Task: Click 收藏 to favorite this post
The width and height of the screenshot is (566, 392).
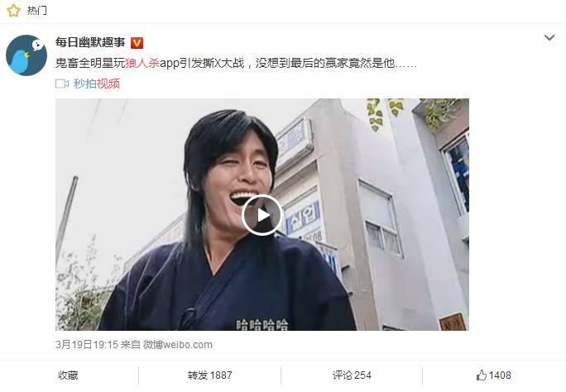Action: click(68, 375)
